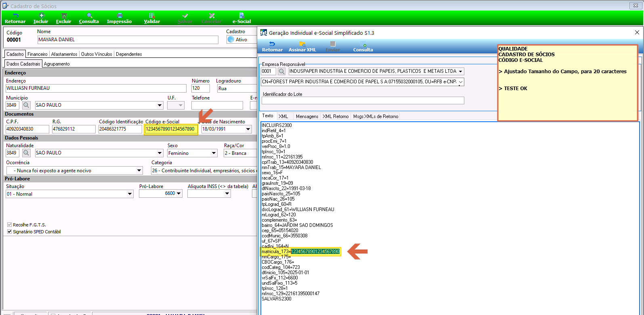Open the Situação 01 - Normal dropdown
Image resolution: width=644 pixels, height=315 pixels.
130,194
